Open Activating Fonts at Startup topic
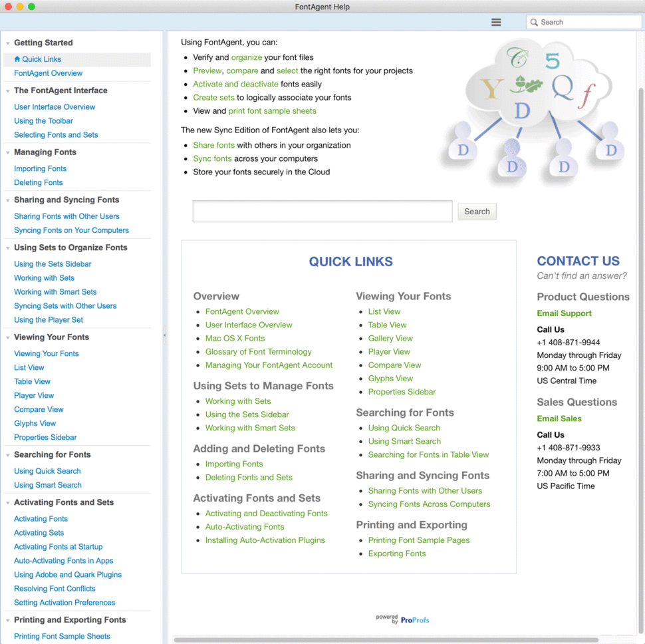The image size is (645, 644). click(58, 547)
